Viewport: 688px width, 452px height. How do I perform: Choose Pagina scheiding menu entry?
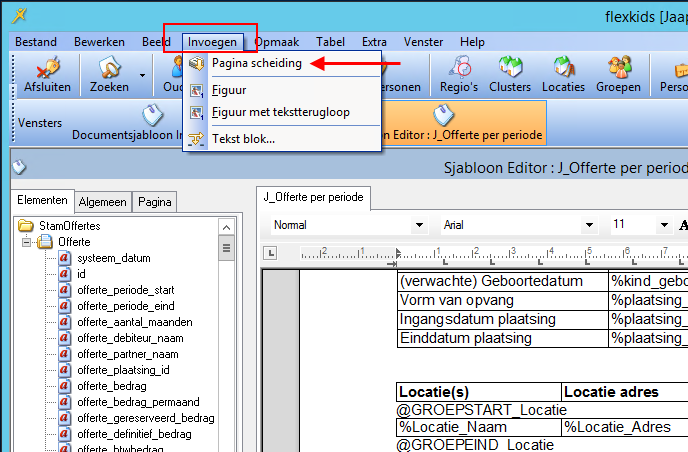tap(256, 62)
